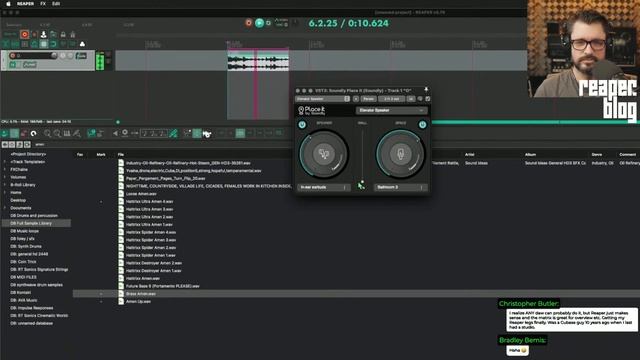The image size is (640, 360).
Task: Click the large red record toolbar icon
Action: 24,35
